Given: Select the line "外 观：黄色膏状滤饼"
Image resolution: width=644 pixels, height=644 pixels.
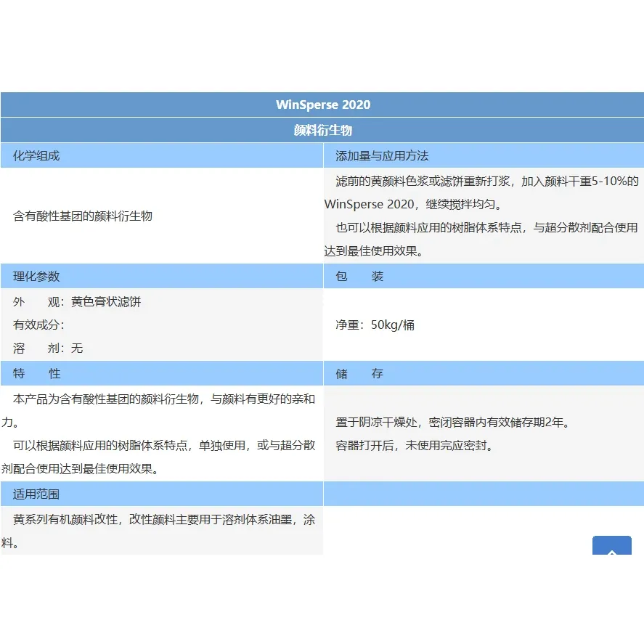Looking at the screenshot, I should pyautogui.click(x=77, y=302).
